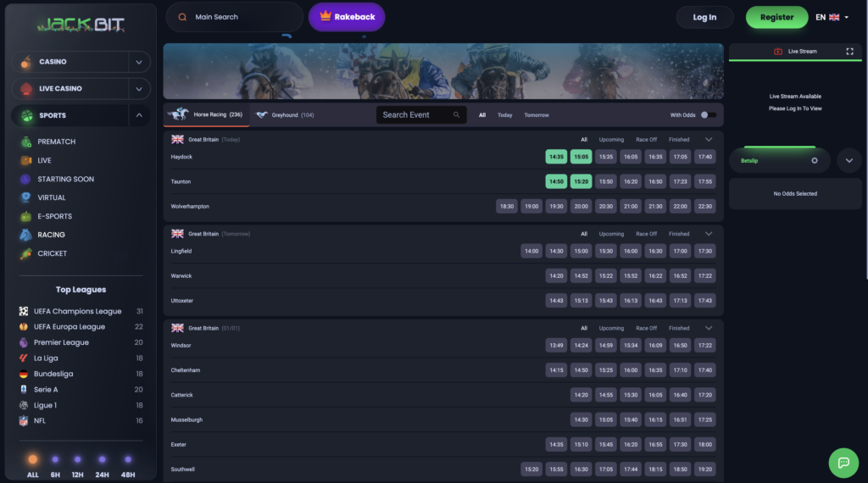Open Betslip settings gear
This screenshot has width=868, height=483.
tap(815, 160)
